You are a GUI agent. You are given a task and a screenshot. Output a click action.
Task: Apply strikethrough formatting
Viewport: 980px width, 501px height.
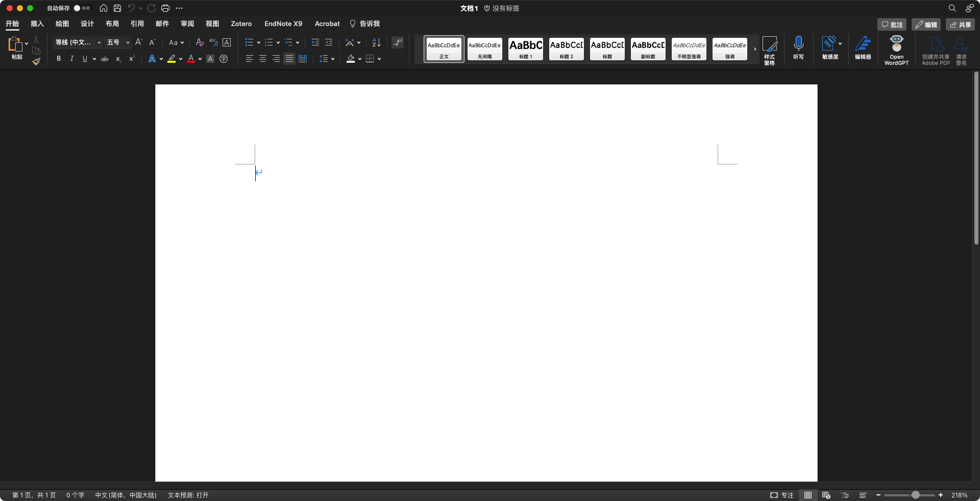pyautogui.click(x=105, y=59)
